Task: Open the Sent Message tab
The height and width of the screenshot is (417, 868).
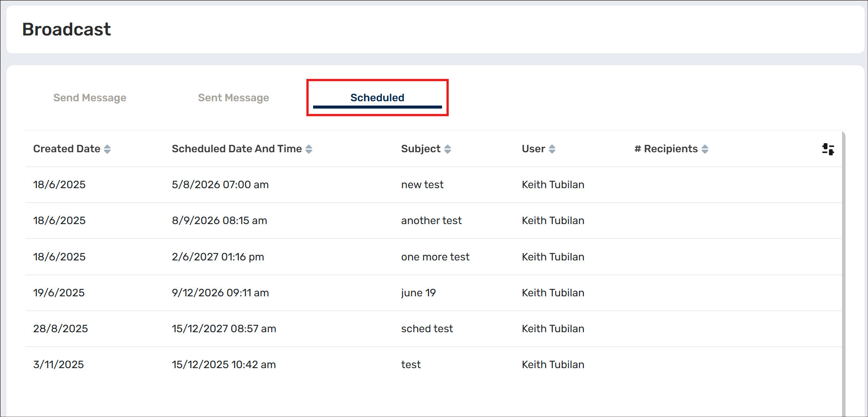Action: pyautogui.click(x=233, y=98)
